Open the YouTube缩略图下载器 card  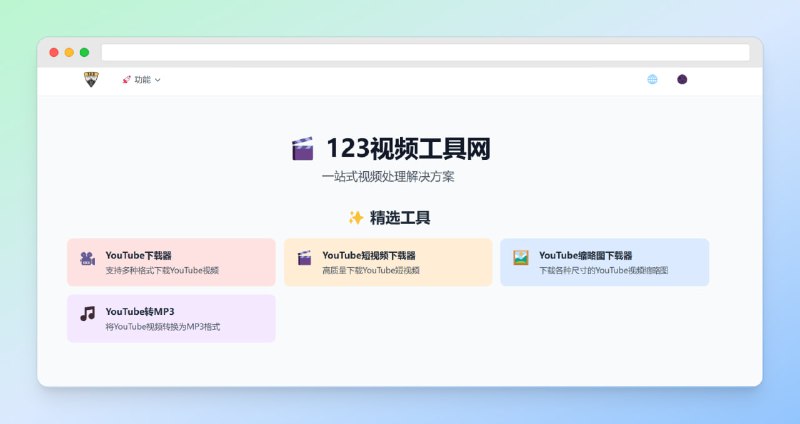(605, 262)
